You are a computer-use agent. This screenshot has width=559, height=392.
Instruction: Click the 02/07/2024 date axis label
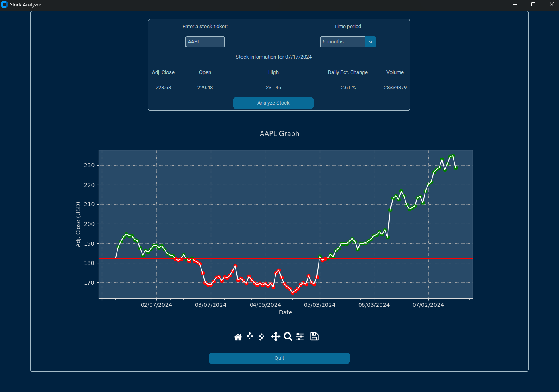tap(156, 305)
